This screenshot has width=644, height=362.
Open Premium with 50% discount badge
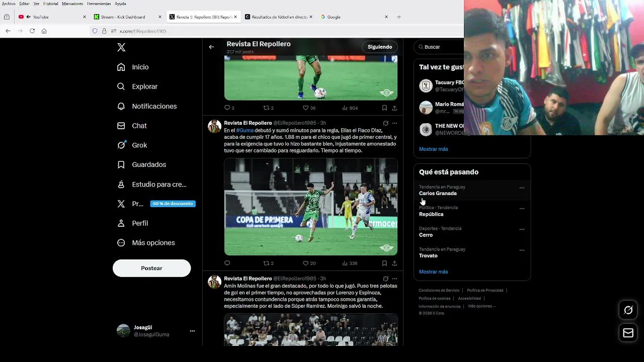(156, 204)
